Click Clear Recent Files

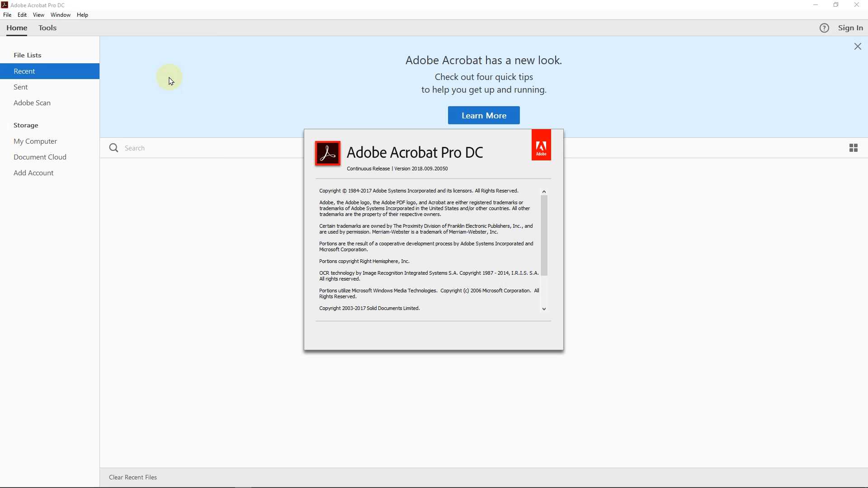tap(133, 477)
